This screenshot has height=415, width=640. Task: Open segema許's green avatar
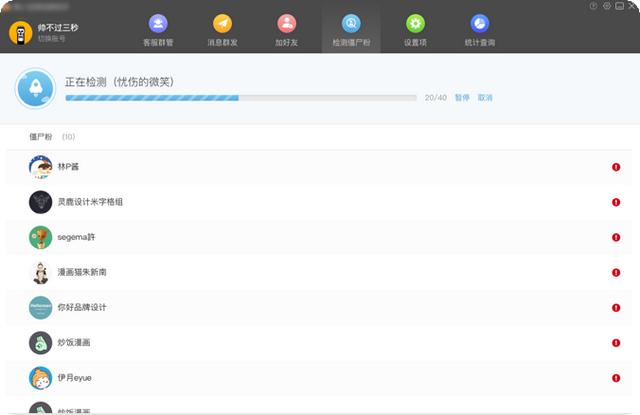[40, 237]
